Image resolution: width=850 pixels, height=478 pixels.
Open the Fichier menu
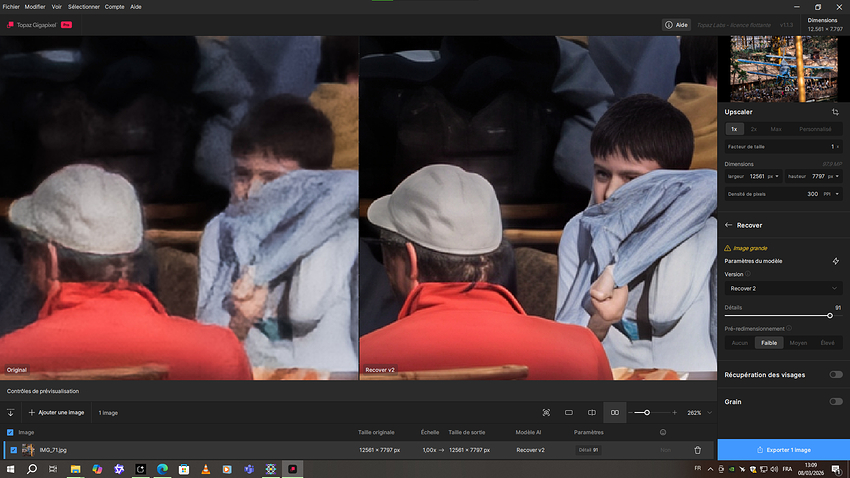tap(11, 6)
